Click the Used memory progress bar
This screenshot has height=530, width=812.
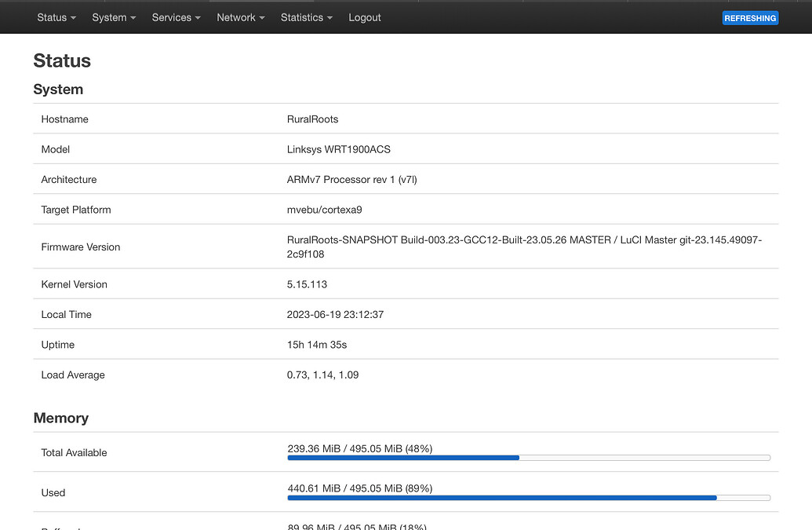coord(528,498)
